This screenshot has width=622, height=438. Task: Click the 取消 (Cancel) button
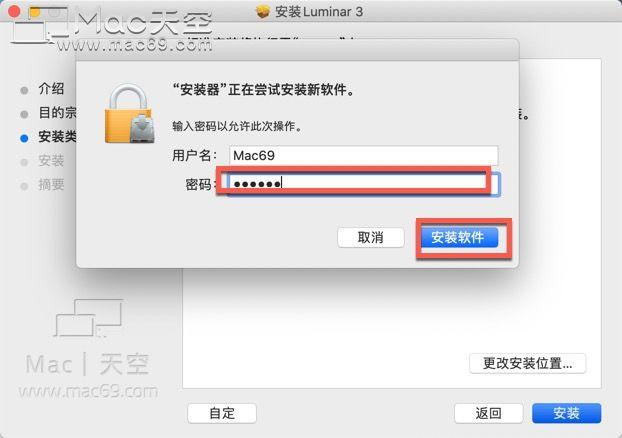(371, 237)
